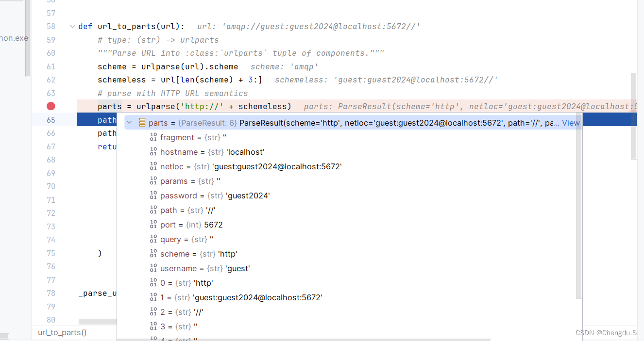Click the docstring line 'Parse URL into'
This screenshot has width=644, height=341.
(x=240, y=53)
